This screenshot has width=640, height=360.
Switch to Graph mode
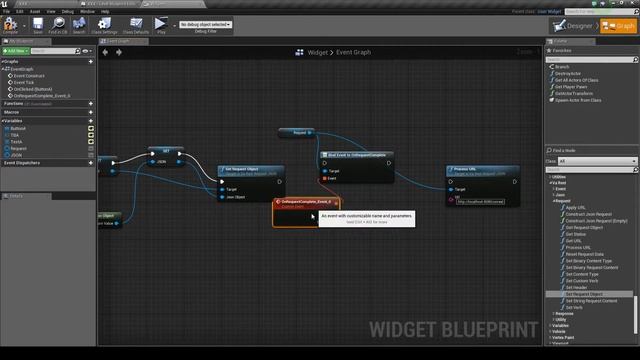coord(618,26)
